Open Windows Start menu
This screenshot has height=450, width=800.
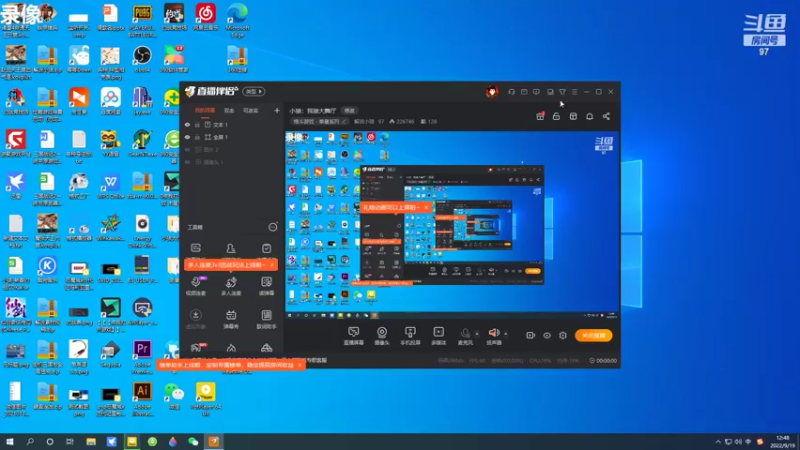(10, 442)
